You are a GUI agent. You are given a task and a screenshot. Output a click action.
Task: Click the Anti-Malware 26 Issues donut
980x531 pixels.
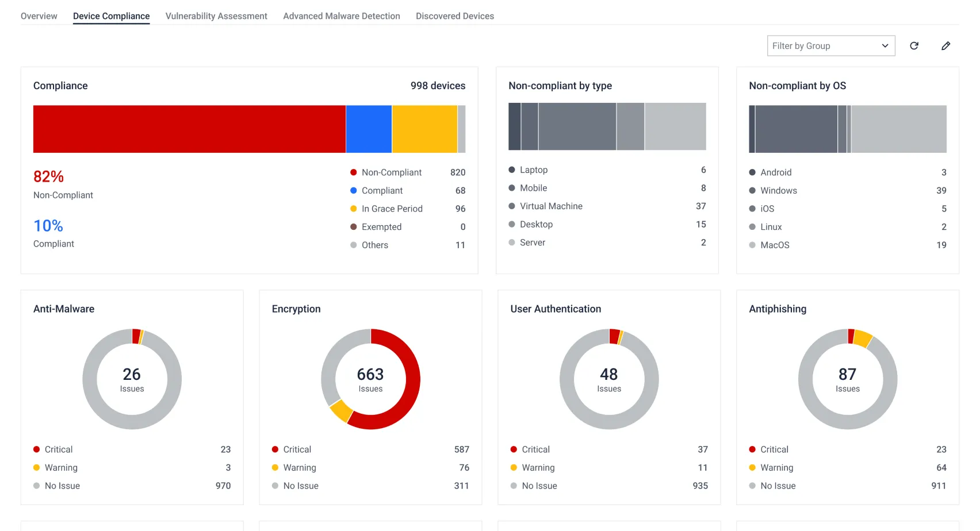coord(132,379)
